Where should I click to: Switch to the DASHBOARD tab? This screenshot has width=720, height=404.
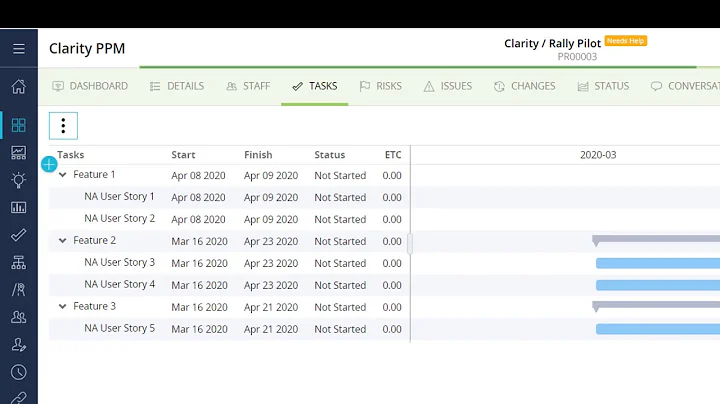[90, 86]
